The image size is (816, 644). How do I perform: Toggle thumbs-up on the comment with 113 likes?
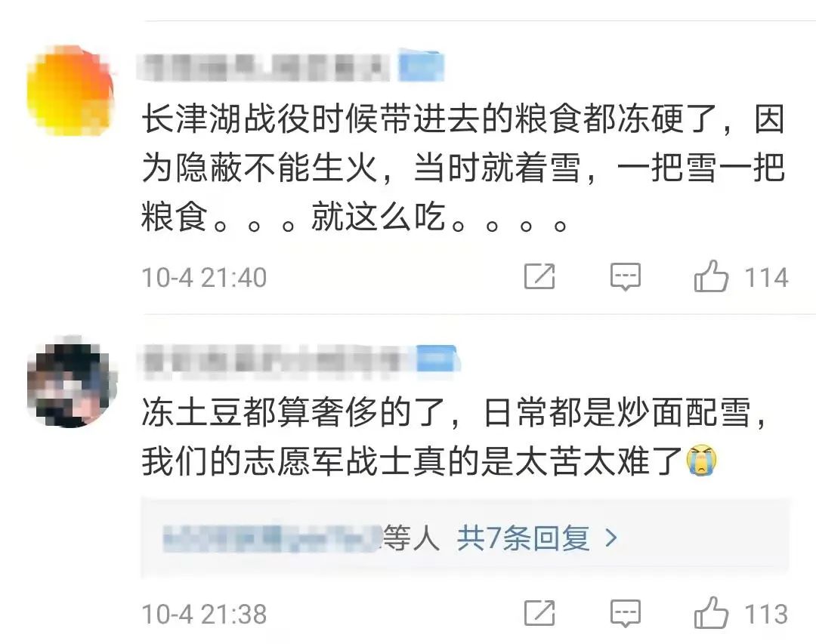[x=711, y=613]
